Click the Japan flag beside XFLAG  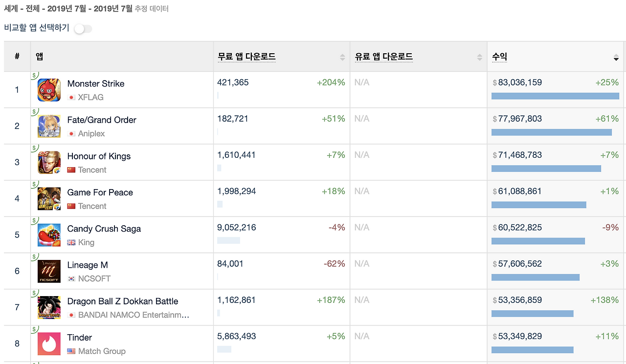(x=71, y=97)
